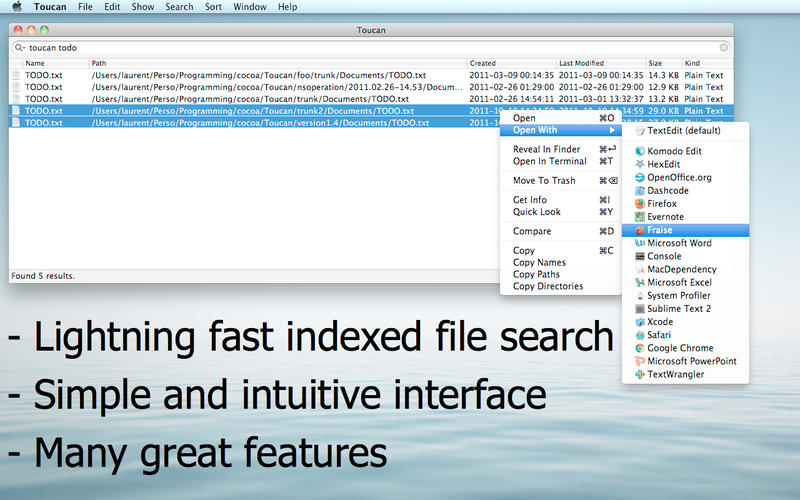
Task: Click the 14.3 KB size cell
Action: click(x=663, y=75)
